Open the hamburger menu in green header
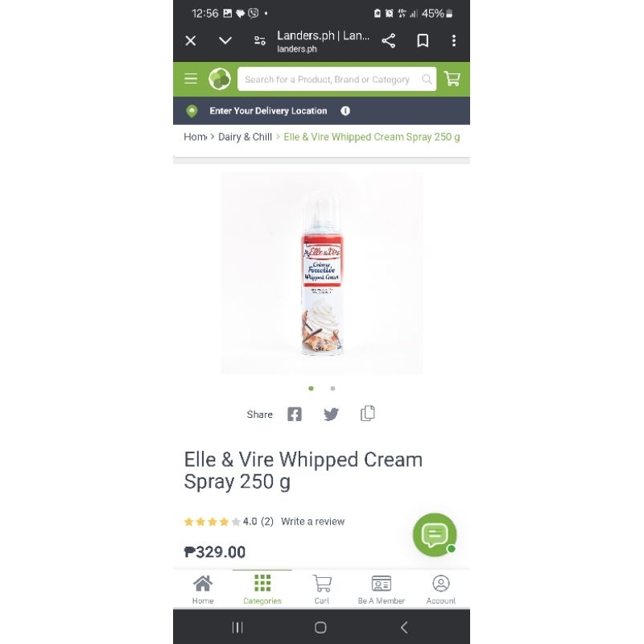Screen dimensions: 644x644 [191, 78]
